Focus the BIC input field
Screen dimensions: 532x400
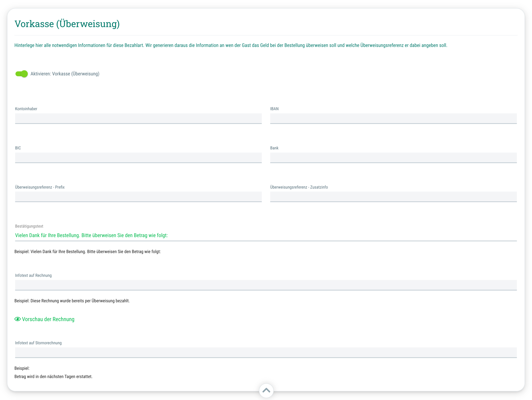pos(138,158)
